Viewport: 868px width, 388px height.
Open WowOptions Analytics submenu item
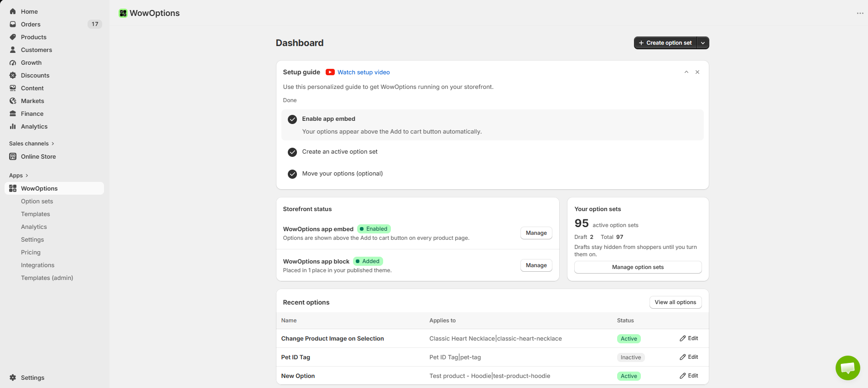(x=34, y=227)
